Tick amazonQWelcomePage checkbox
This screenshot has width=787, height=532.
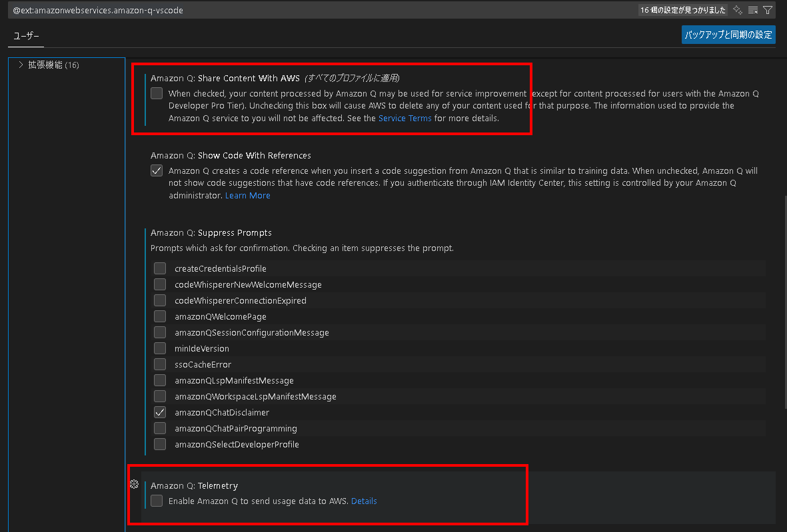point(160,316)
